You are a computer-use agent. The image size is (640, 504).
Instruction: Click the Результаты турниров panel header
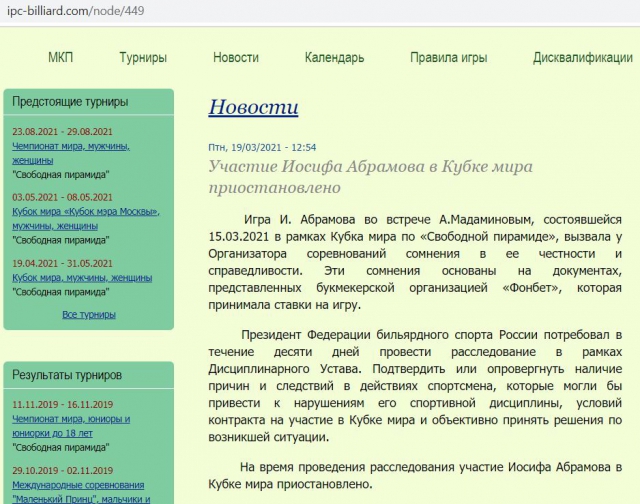pyautogui.click(x=67, y=375)
